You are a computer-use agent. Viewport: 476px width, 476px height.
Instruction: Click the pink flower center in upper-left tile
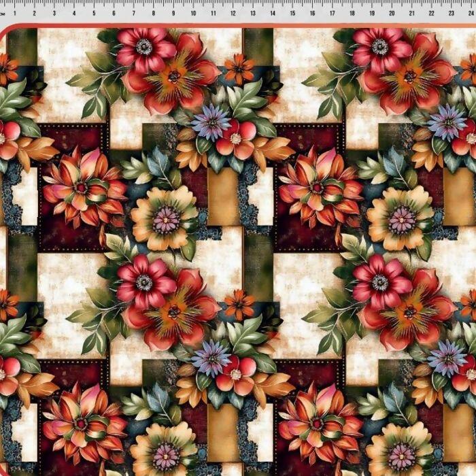[x=144, y=47]
